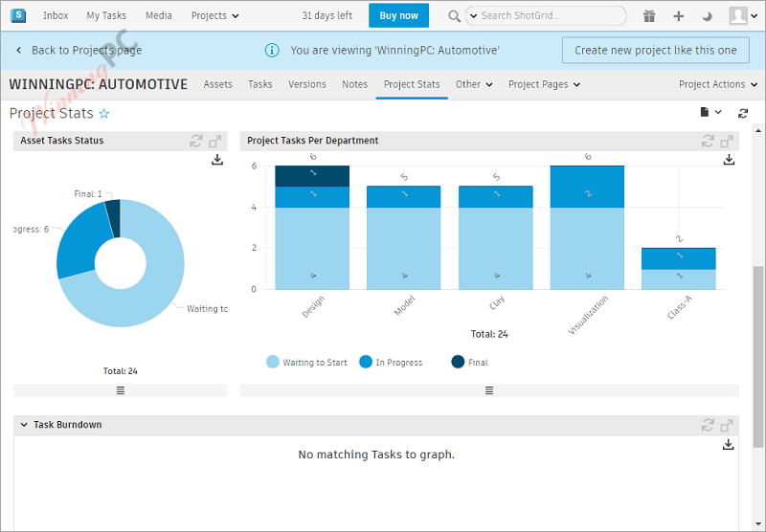Open hamburger menu under Project Tasks chart
Viewport: 766px width, 532px height.
[x=489, y=390]
